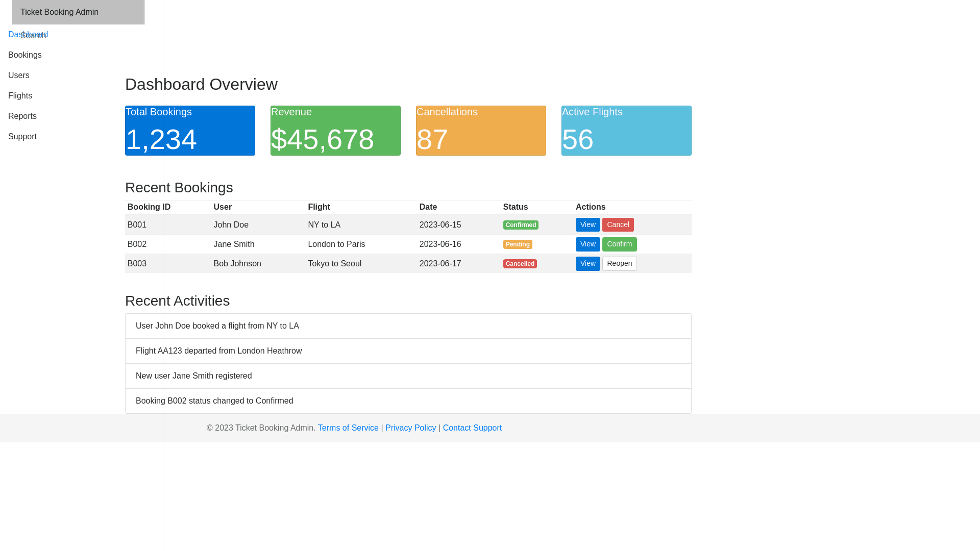Cancel John Doe's booking
Screen dimensions: 980x551
click(x=618, y=225)
